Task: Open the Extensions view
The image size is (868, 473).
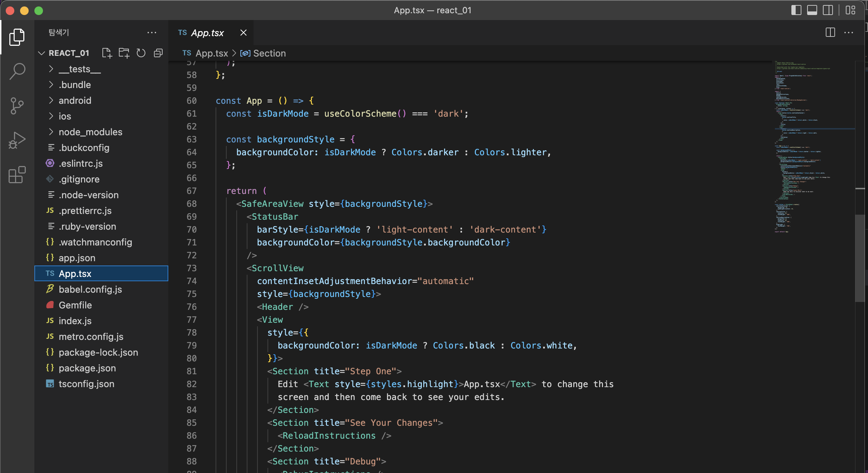Action: coord(17,175)
